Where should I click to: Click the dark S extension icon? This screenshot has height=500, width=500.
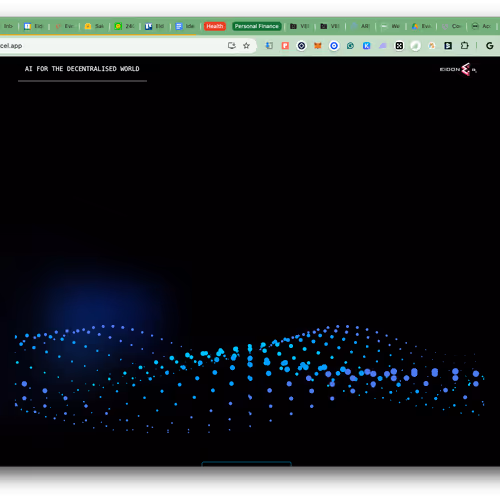click(448, 46)
